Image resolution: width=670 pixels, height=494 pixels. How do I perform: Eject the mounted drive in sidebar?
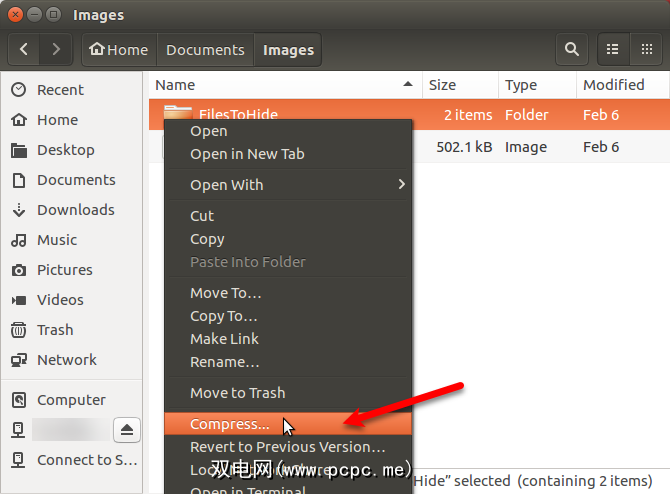(x=129, y=429)
